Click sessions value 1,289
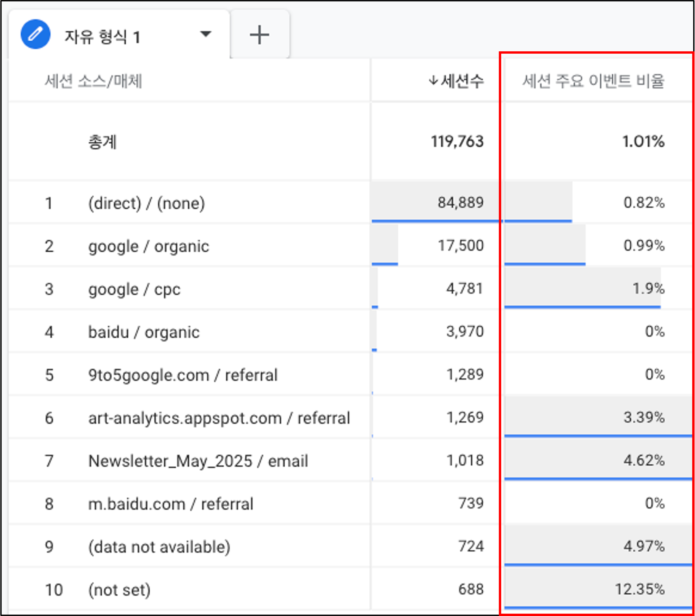 click(464, 375)
